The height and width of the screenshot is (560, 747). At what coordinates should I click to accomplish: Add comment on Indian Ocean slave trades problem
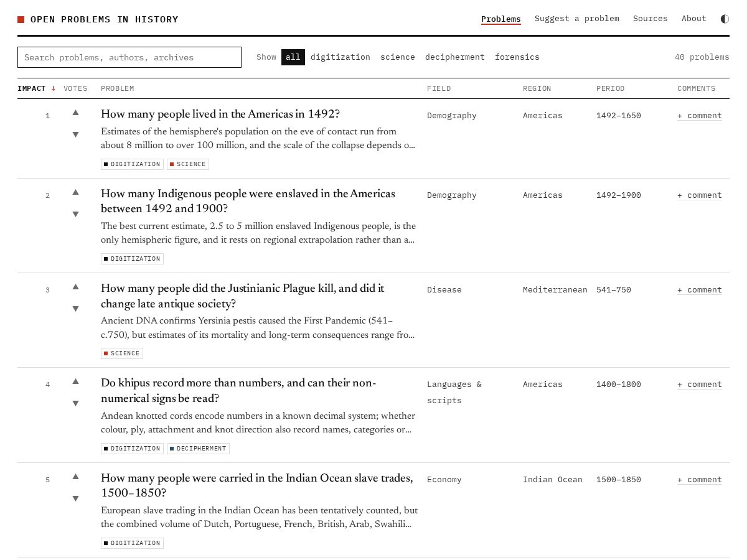tap(700, 480)
